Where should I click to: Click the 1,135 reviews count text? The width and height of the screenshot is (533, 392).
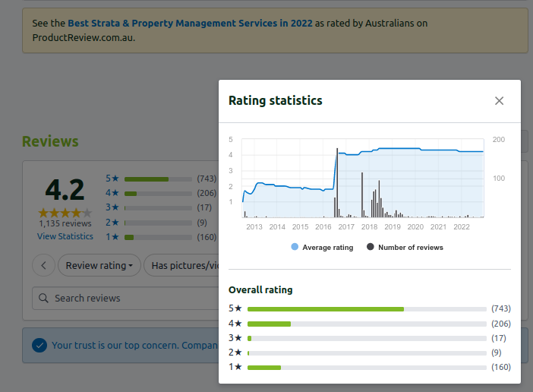coord(65,224)
